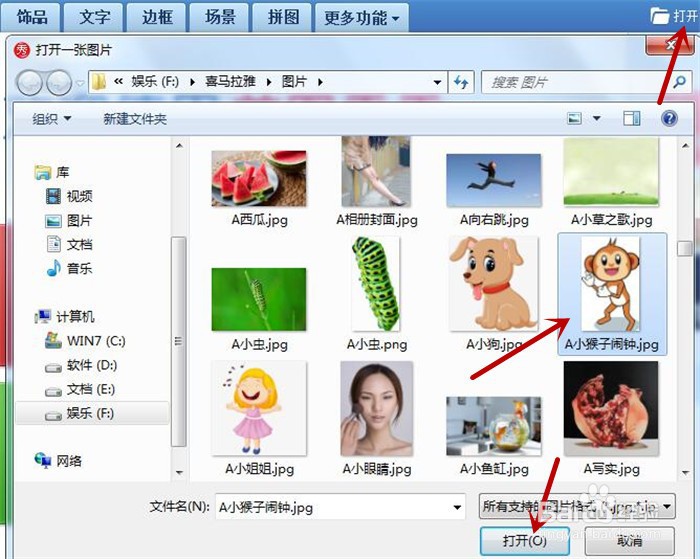Select 视频 in the navigation pane

pyautogui.click(x=70, y=196)
